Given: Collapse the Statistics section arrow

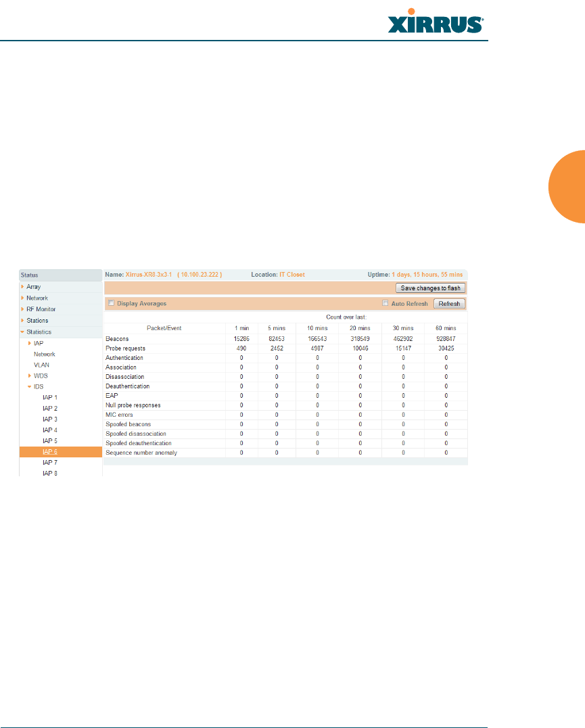Looking at the screenshot, I should pos(22,332).
